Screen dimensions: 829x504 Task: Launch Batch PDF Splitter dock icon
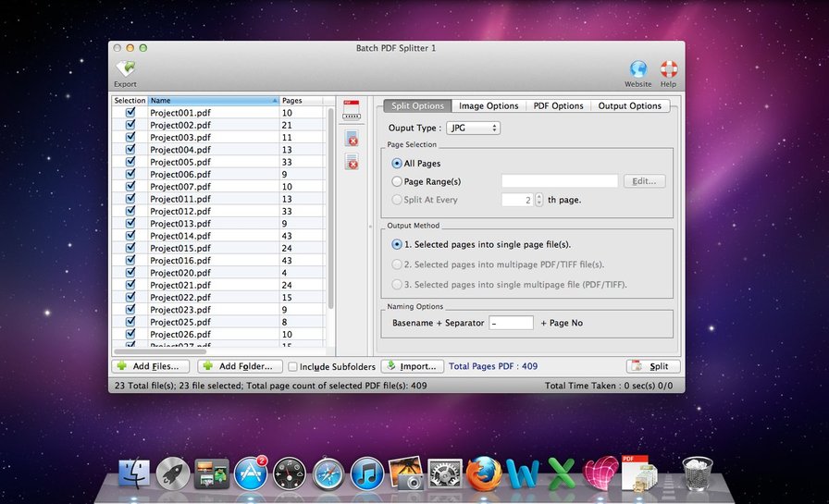tap(638, 473)
